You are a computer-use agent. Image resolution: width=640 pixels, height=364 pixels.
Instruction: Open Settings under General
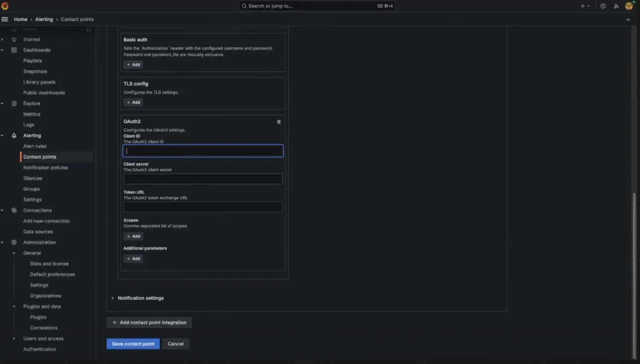coord(39,285)
